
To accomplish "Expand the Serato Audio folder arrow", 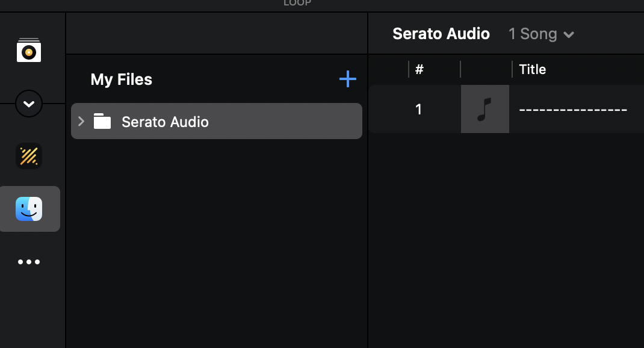I will (x=81, y=121).
